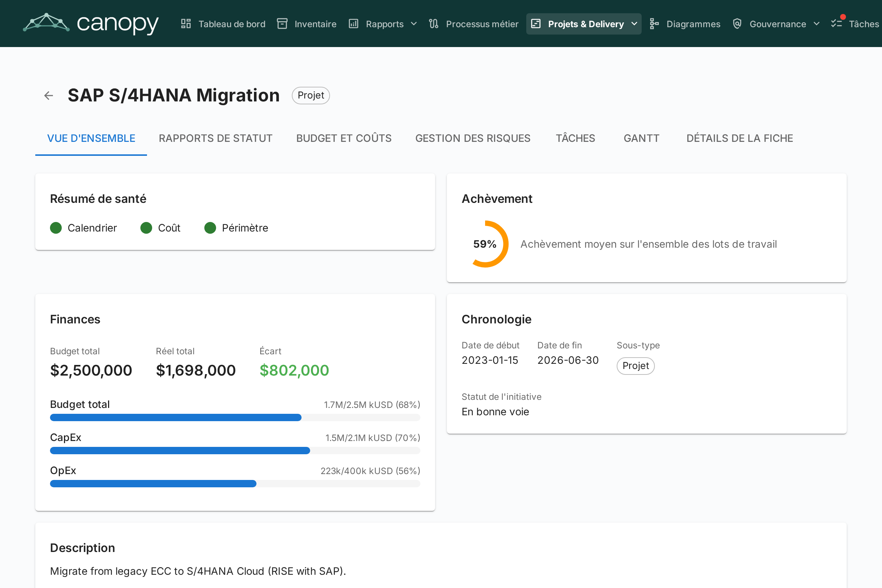Click the green Calendrier status dot

click(x=56, y=228)
